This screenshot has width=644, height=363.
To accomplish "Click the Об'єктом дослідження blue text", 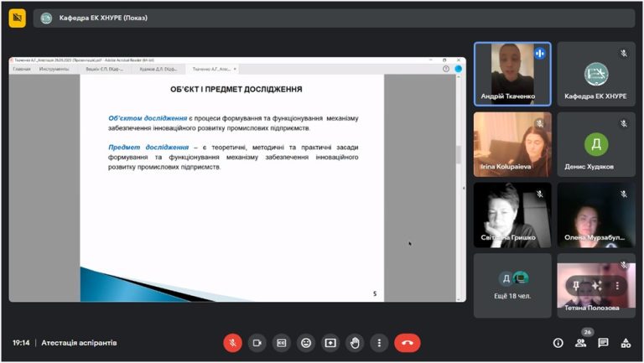I will [x=148, y=118].
